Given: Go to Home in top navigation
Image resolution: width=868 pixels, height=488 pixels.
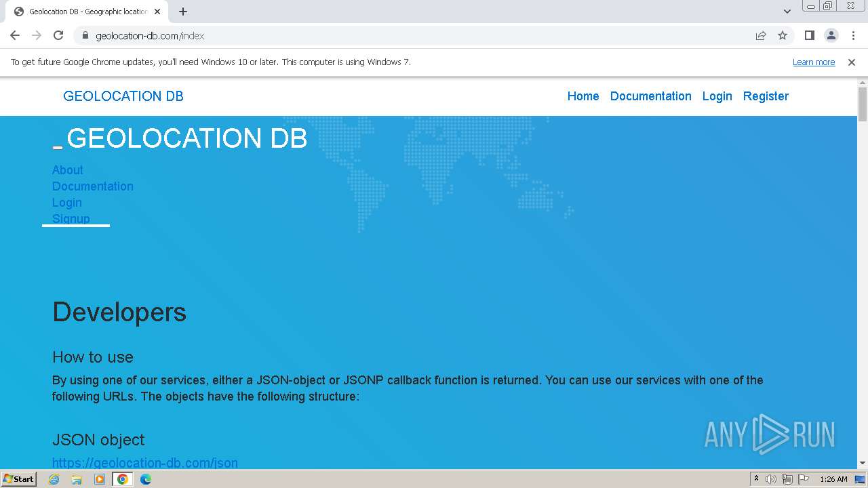Looking at the screenshot, I should tap(583, 96).
